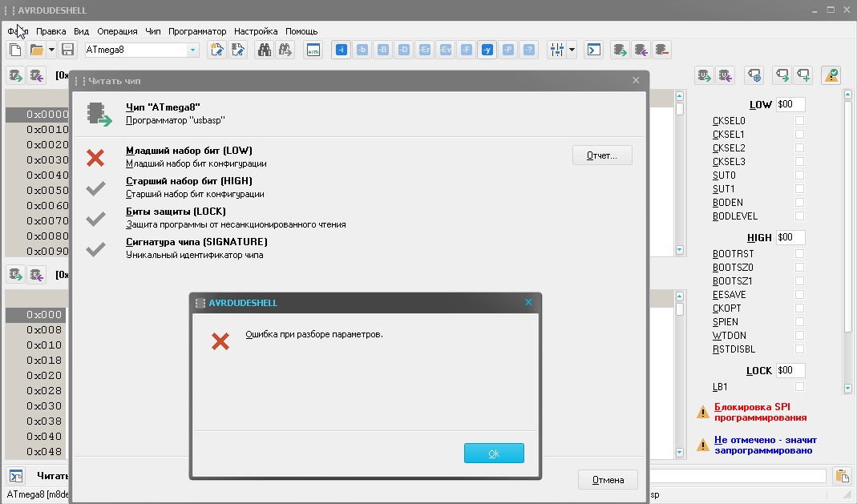Click the Отчет... report button
This screenshot has height=504, width=857.
[602, 155]
